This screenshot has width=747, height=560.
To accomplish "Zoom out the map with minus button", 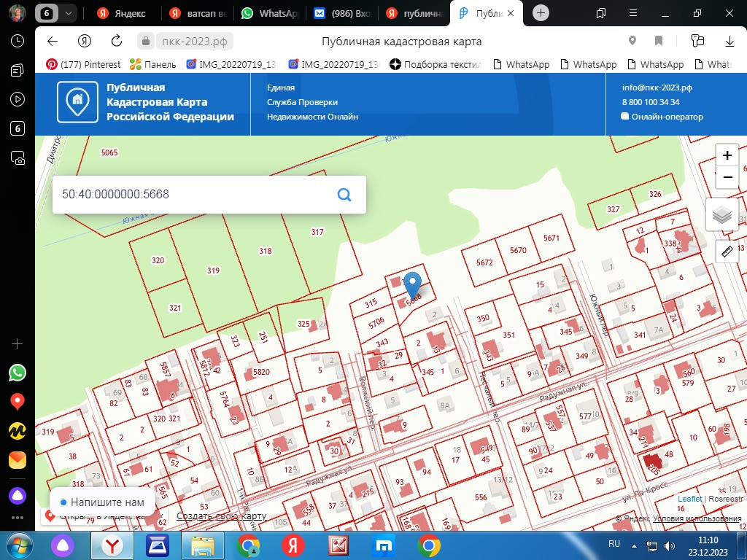I will coord(727,177).
